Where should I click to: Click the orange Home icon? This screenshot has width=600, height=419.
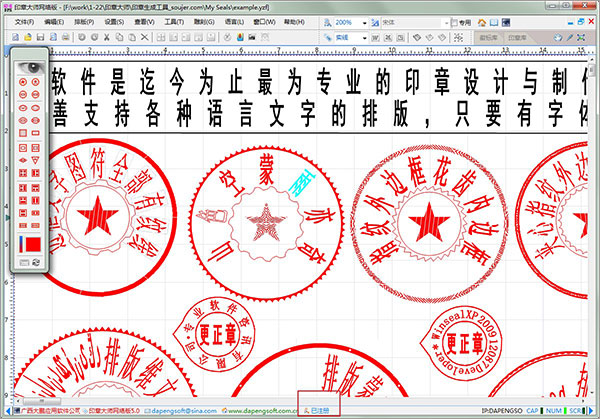coord(482,23)
